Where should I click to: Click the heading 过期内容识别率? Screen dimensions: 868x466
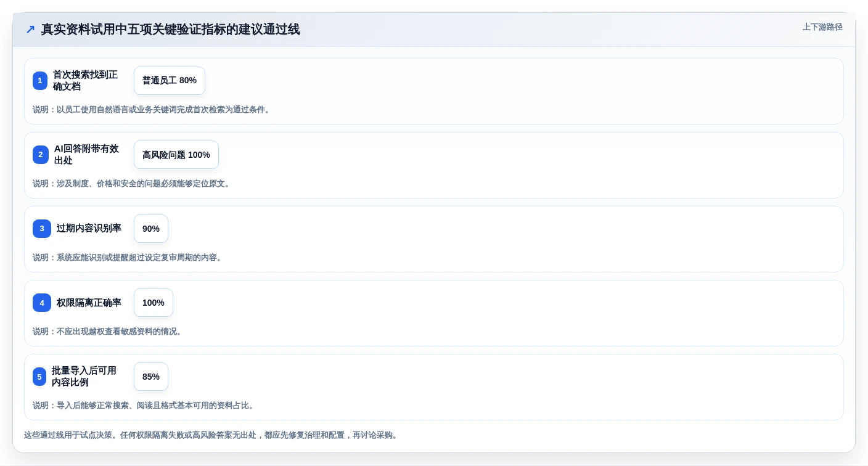coord(89,228)
